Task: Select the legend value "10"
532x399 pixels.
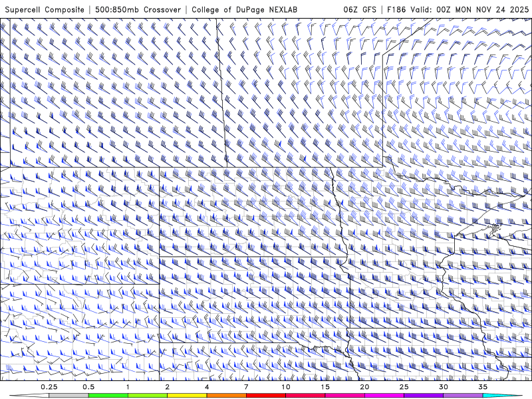Action: [286, 387]
